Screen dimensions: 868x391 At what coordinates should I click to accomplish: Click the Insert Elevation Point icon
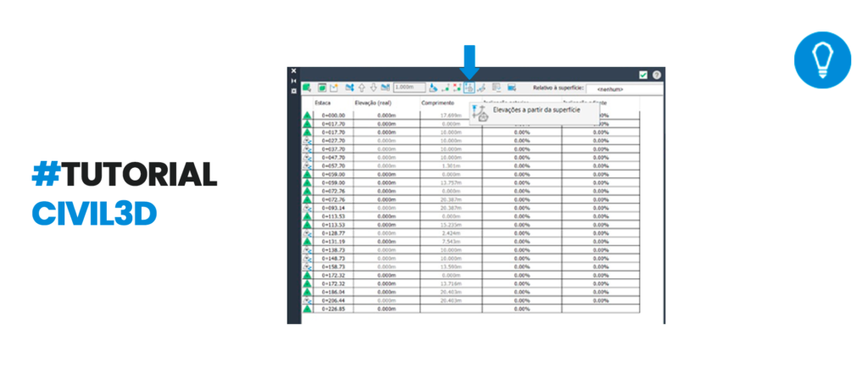click(445, 87)
